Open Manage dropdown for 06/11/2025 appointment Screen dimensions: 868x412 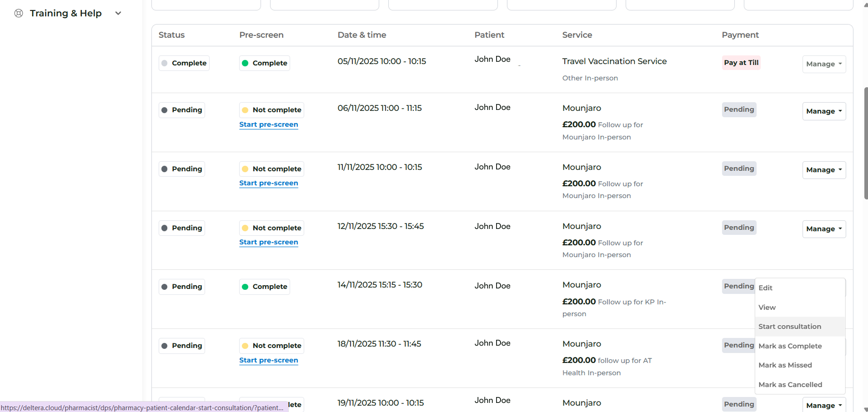point(823,111)
